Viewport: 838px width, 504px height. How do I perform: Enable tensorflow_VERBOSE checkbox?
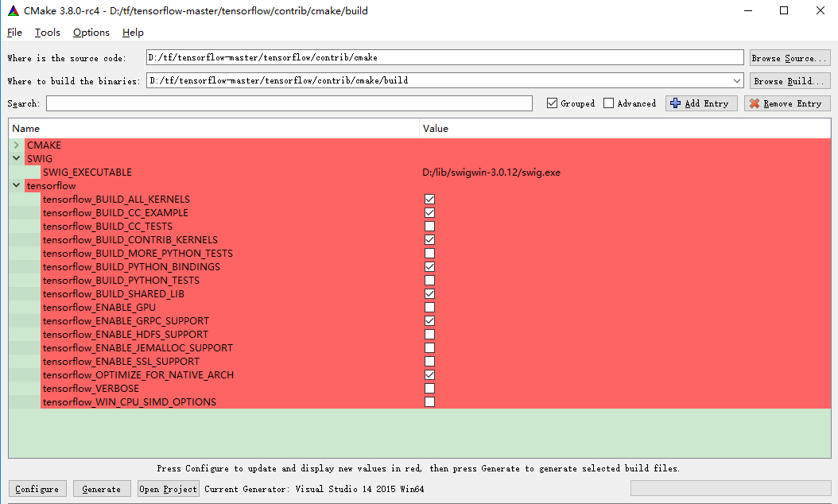coord(429,389)
